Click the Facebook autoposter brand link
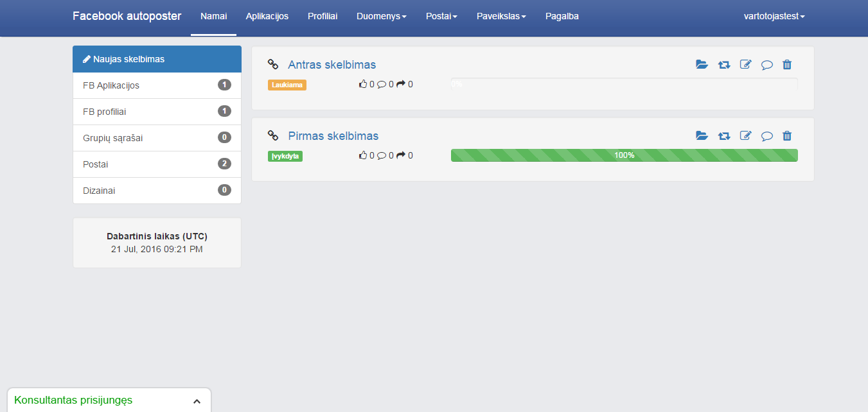The height and width of the screenshot is (412, 868). [x=127, y=16]
